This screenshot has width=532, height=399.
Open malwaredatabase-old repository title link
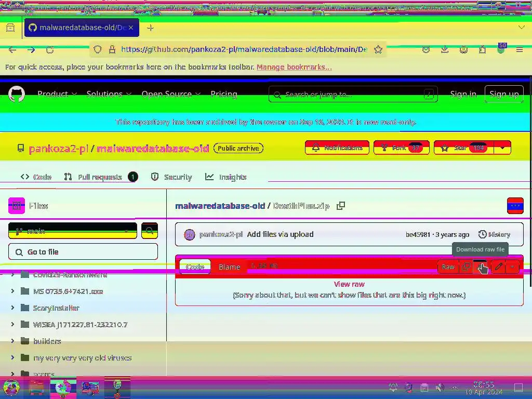153,148
